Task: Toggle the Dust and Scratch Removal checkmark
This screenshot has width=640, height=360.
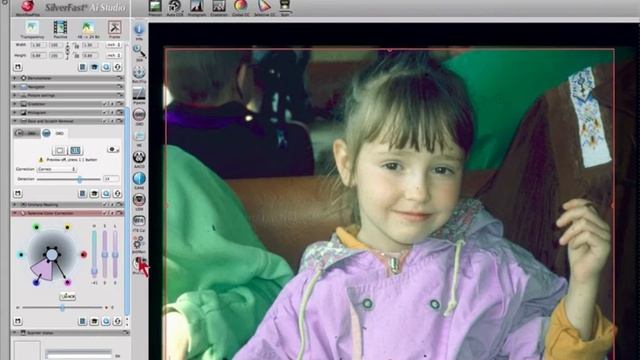Action: [105, 121]
